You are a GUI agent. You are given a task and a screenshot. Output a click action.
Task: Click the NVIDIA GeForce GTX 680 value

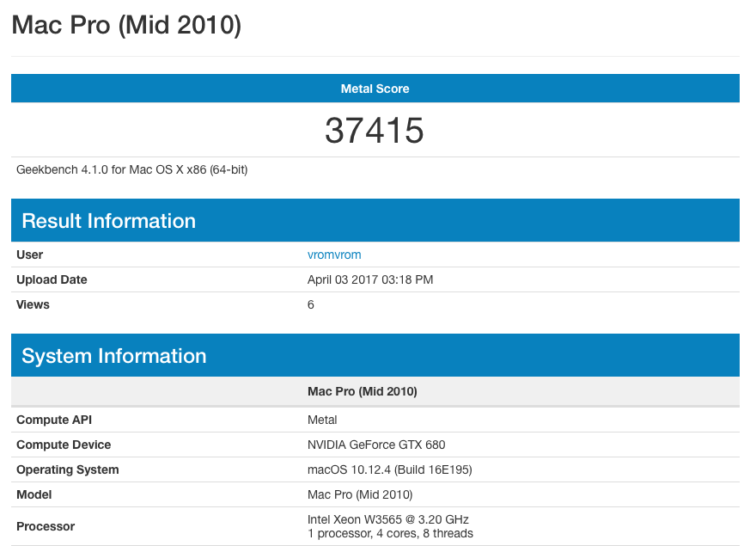click(x=376, y=445)
